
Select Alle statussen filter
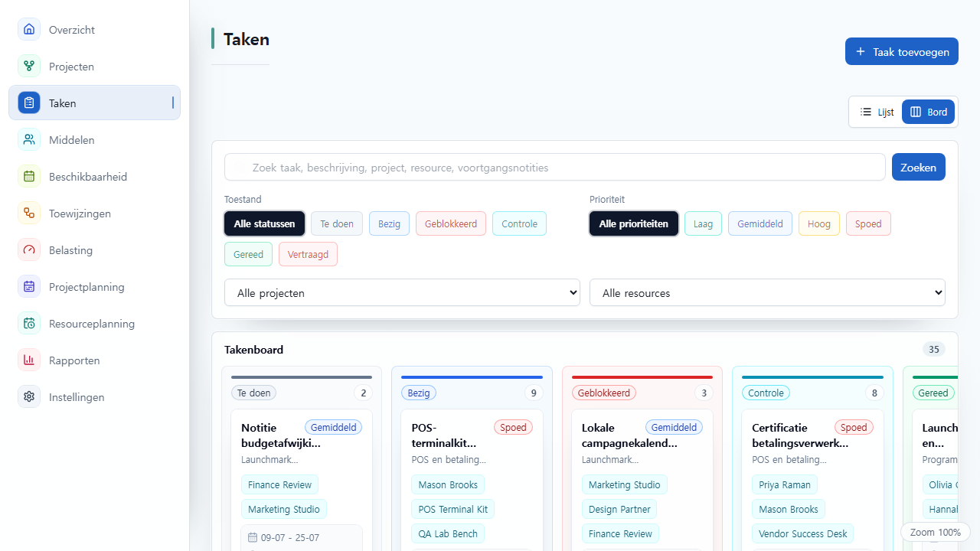click(x=264, y=223)
